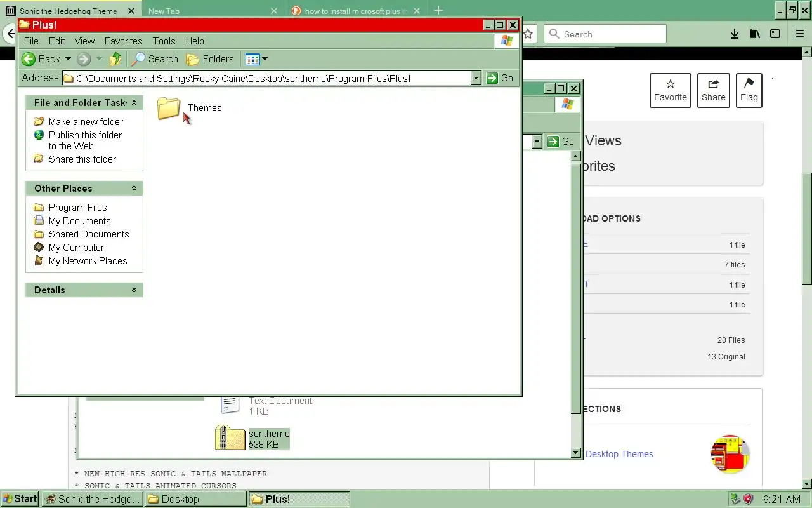
Task: Toggle the Folders pane button
Action: (x=210, y=59)
